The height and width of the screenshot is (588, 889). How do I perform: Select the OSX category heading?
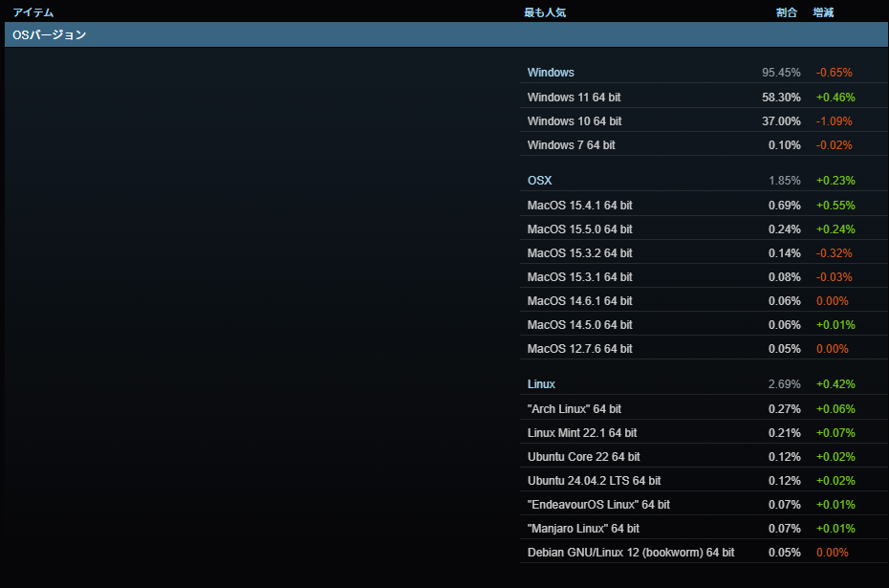pyautogui.click(x=539, y=181)
